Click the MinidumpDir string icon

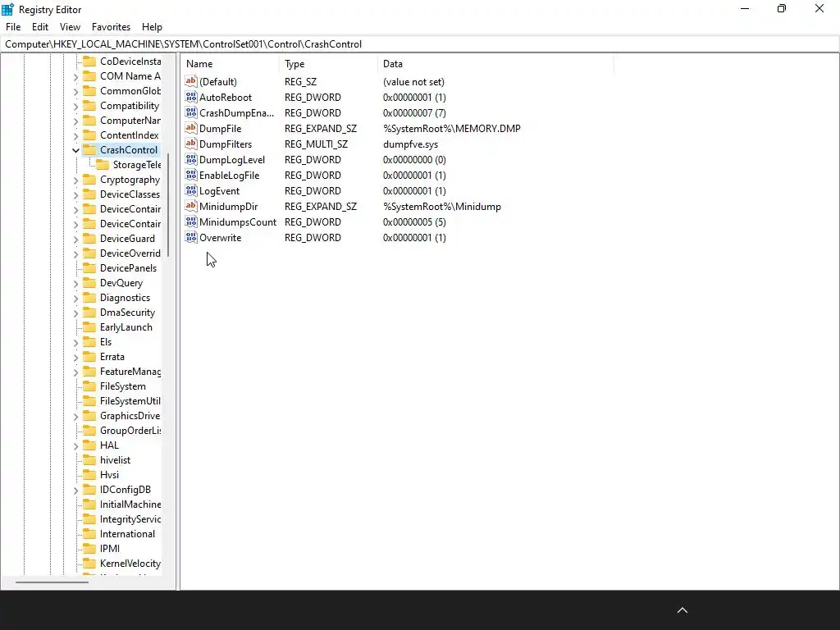[191, 206]
